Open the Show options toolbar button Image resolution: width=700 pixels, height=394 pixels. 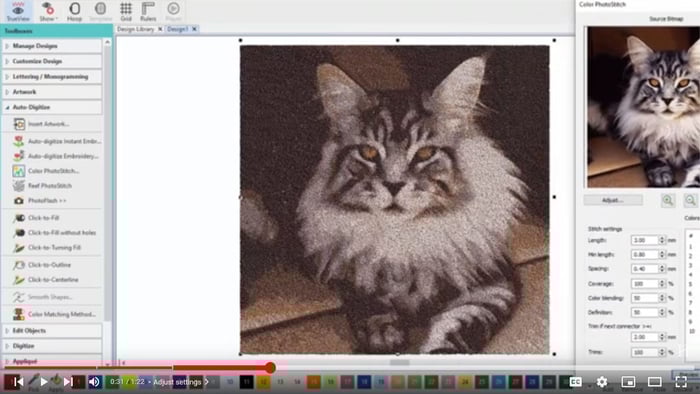coord(47,12)
